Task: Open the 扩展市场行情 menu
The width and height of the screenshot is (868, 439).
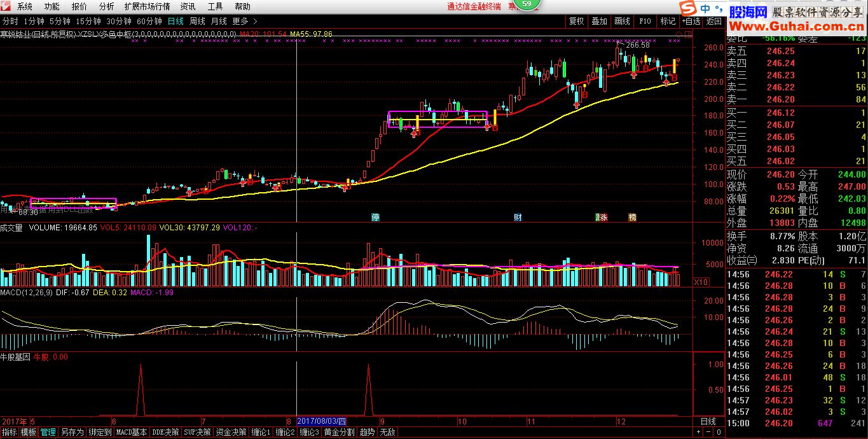Action: coord(148,6)
